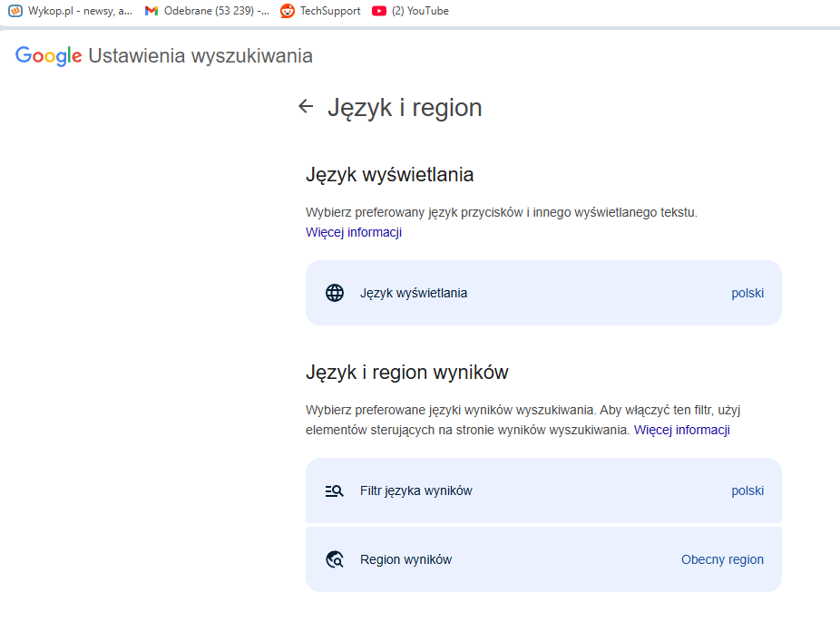Viewport: 840px width, 631px height.
Task: Open the TechSupport bookmark label
Action: pos(330,11)
